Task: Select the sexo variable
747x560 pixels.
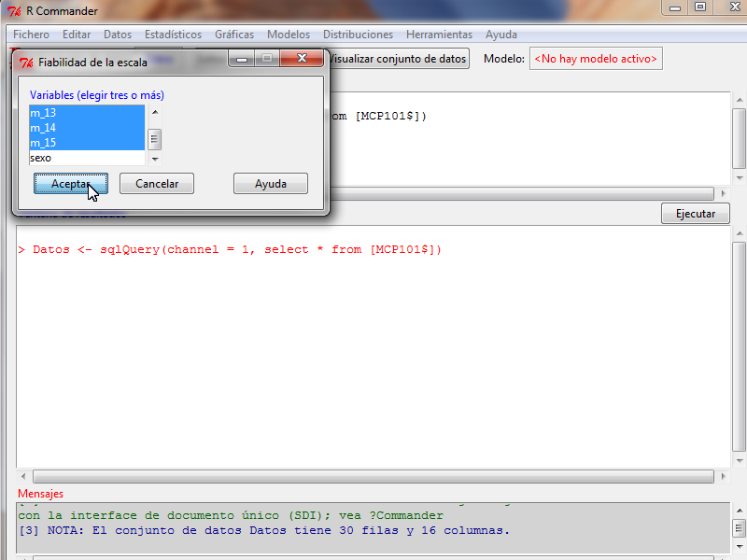Action: click(x=86, y=158)
